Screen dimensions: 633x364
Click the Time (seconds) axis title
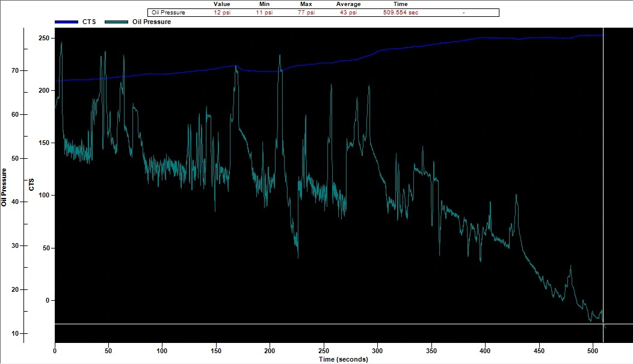point(344,359)
